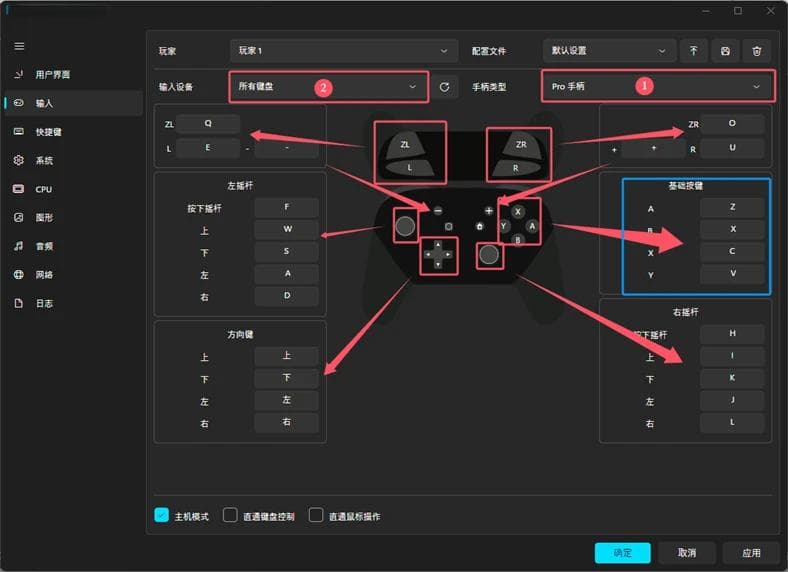This screenshot has width=788, height=572.
Task: Click the right stick left mapping J
Action: click(x=732, y=400)
